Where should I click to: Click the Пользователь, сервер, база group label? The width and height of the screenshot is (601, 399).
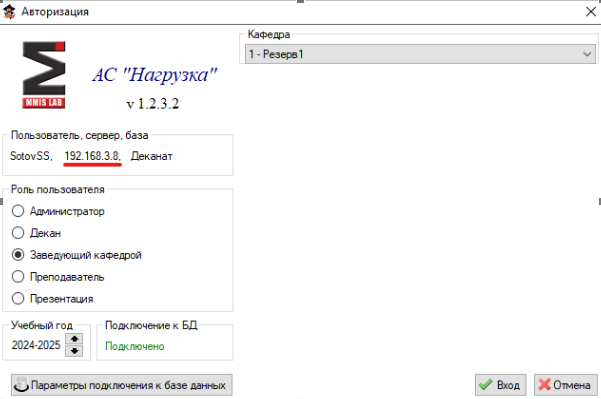click(79, 135)
